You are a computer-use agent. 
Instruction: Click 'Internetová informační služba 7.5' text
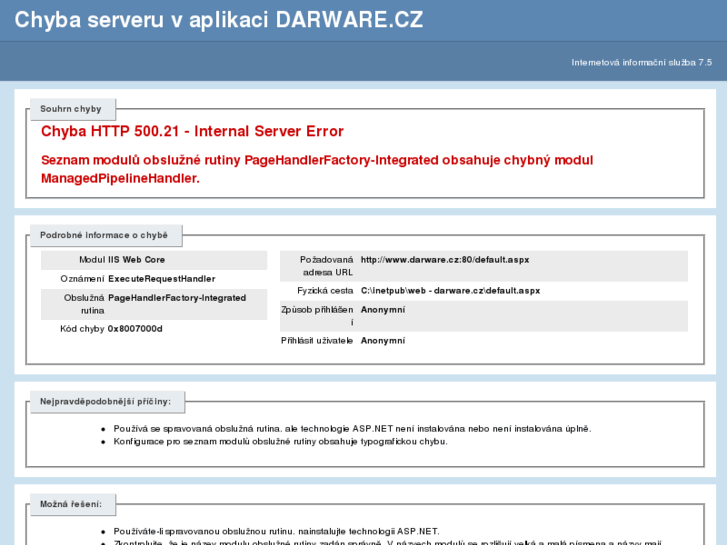[x=641, y=63]
